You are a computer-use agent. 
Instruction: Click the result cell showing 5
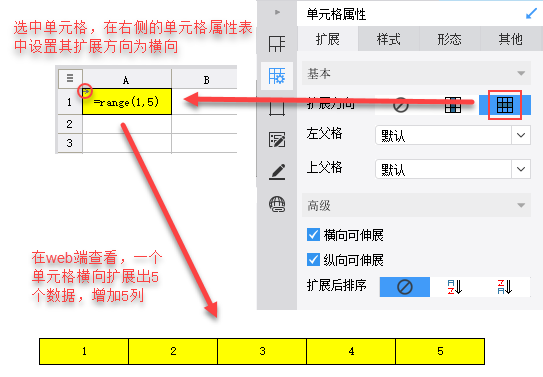click(440, 351)
